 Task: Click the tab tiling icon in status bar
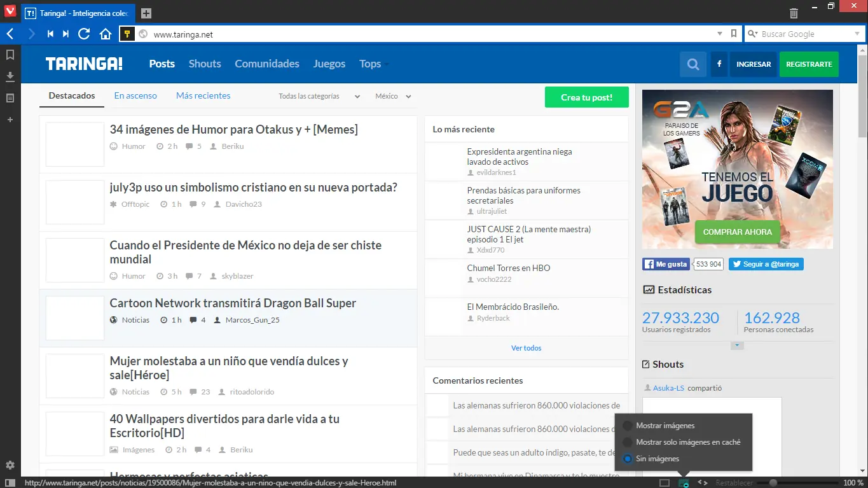tap(665, 483)
